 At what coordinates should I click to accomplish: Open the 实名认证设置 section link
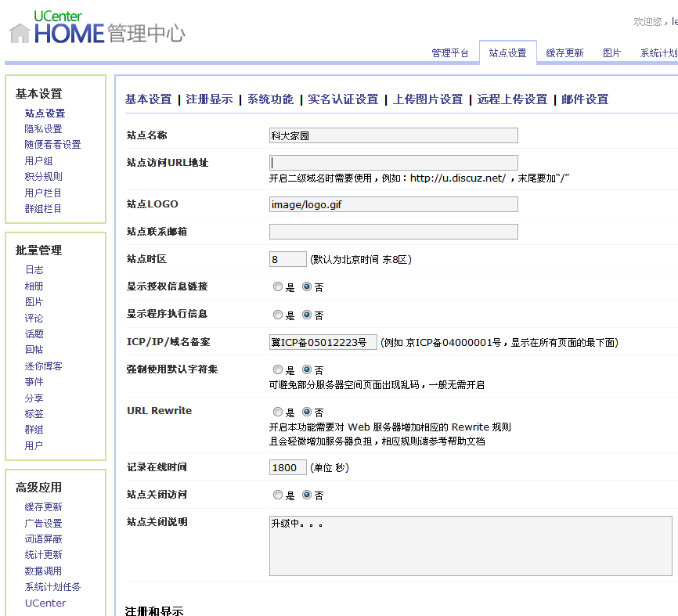343,99
